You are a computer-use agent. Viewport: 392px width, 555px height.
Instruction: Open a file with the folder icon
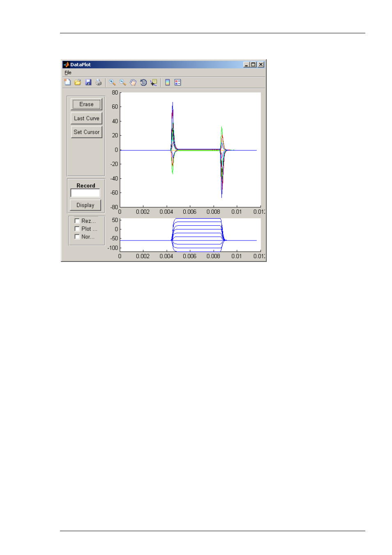point(78,82)
